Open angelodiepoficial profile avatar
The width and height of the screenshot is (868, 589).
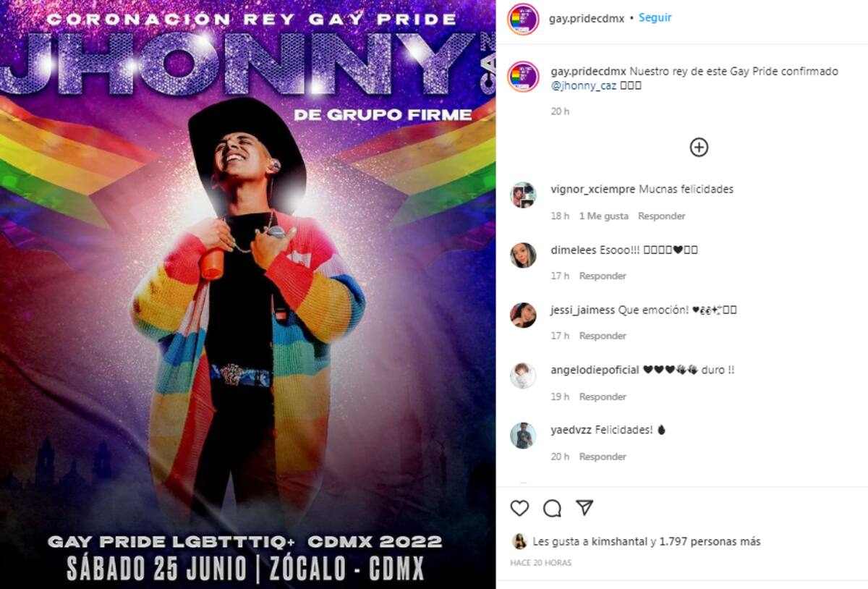point(523,376)
